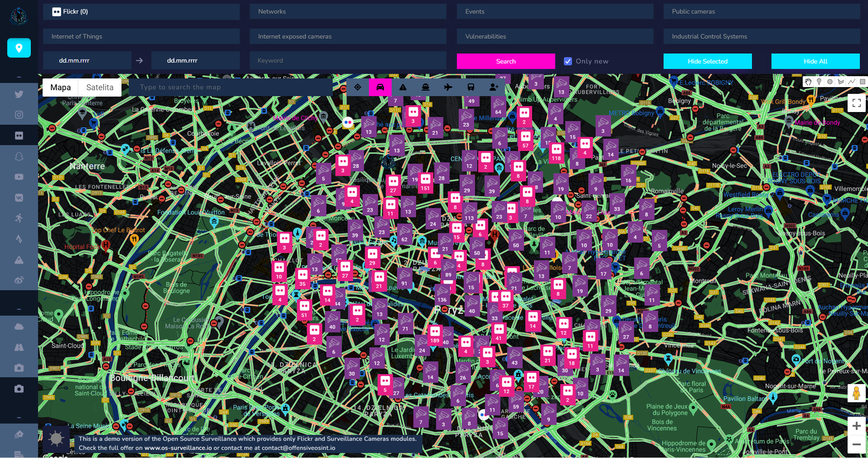Click the running person icon in sidebar
868x458 pixels.
pyautogui.click(x=19, y=218)
